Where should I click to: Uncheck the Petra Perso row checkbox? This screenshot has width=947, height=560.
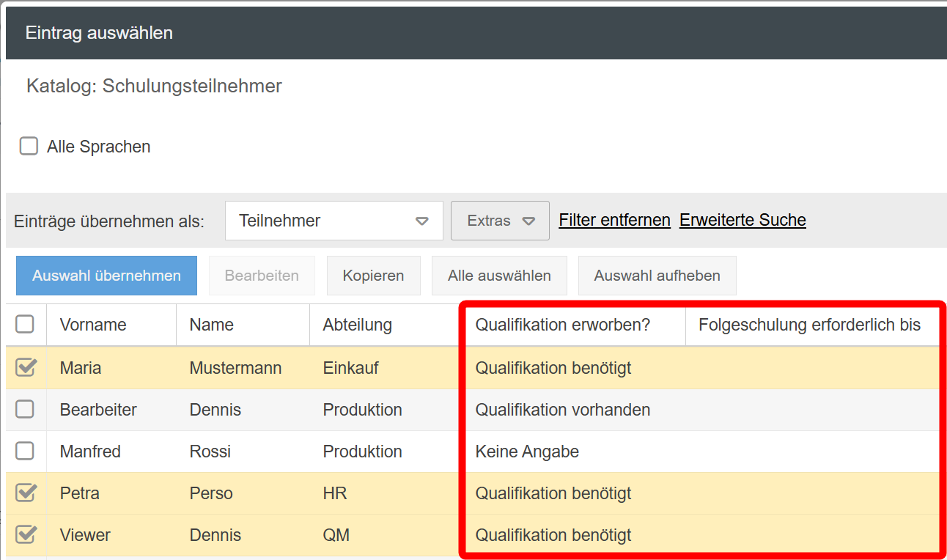[26, 493]
